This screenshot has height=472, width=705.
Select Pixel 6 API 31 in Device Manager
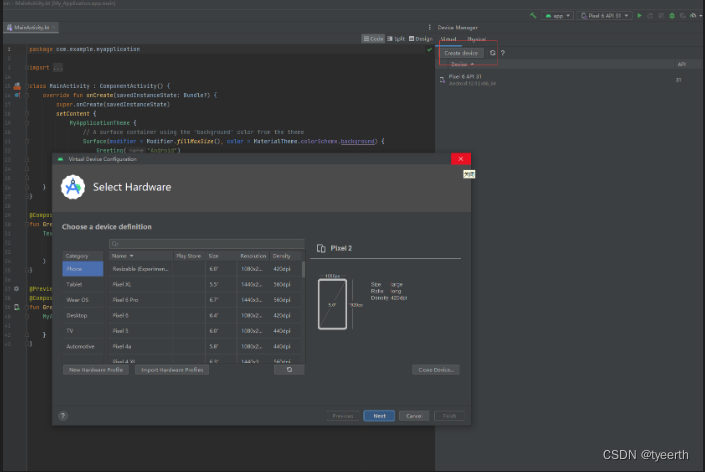567,80
